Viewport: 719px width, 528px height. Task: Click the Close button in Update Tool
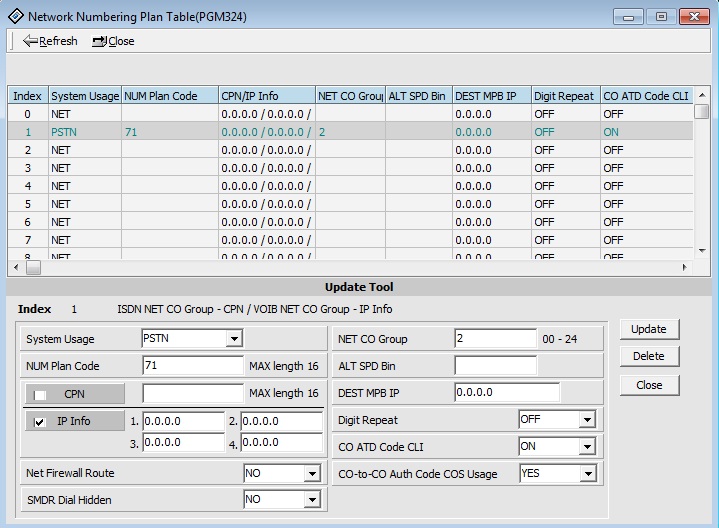click(x=648, y=385)
